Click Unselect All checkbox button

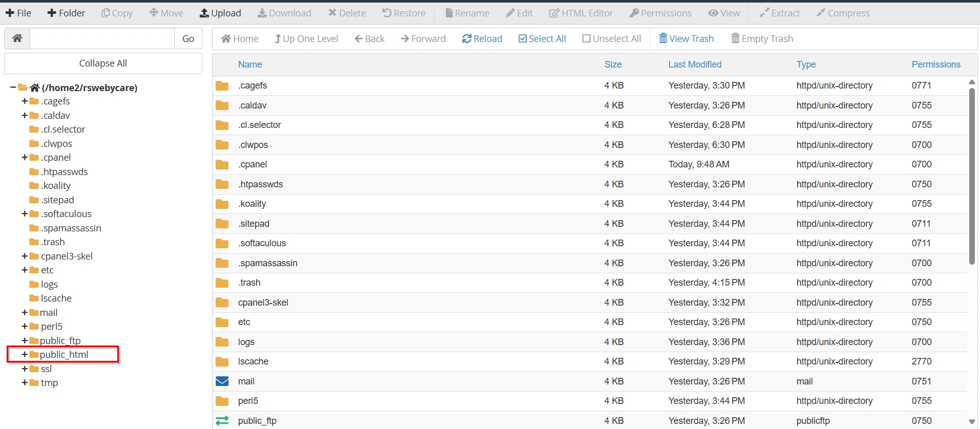click(x=612, y=38)
